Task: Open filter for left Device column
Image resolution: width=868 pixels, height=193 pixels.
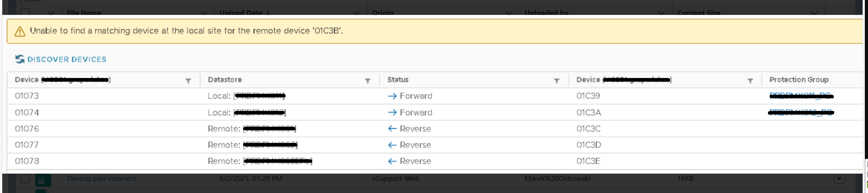Action: [188, 81]
